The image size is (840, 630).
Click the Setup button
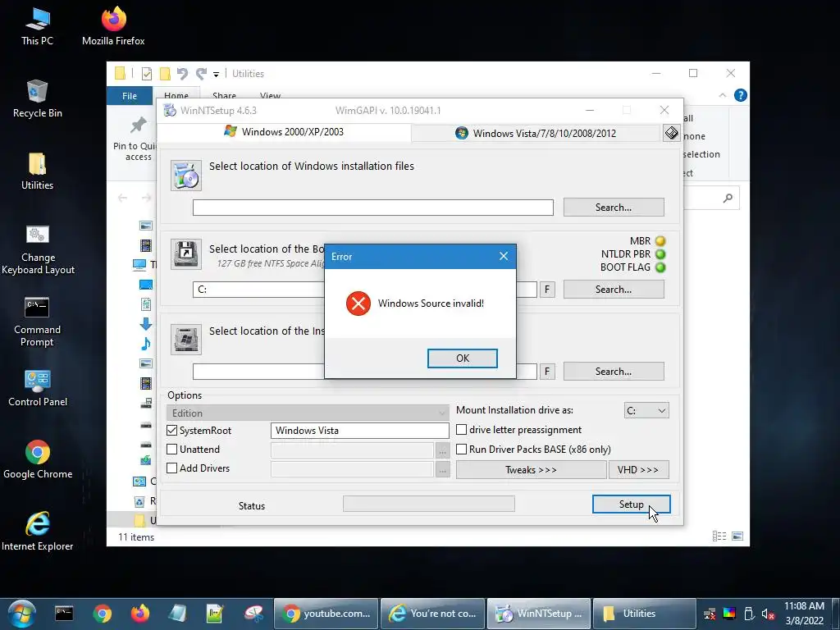(x=631, y=504)
